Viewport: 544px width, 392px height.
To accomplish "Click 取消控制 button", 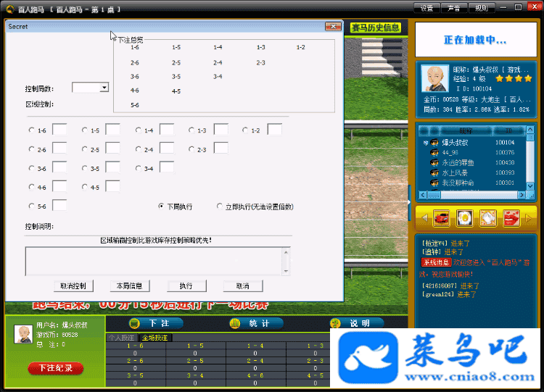I will click(73, 286).
